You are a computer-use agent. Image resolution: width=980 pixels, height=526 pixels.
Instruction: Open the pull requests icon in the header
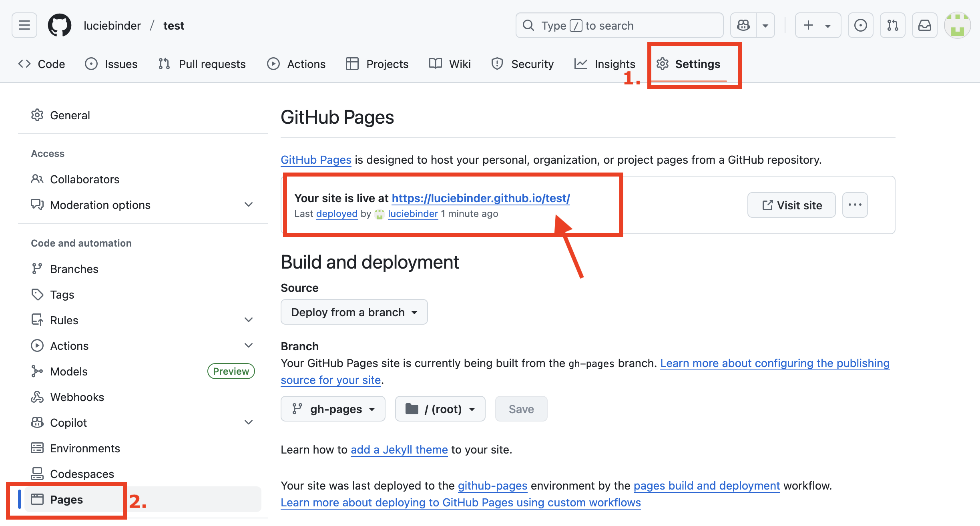[x=892, y=25]
